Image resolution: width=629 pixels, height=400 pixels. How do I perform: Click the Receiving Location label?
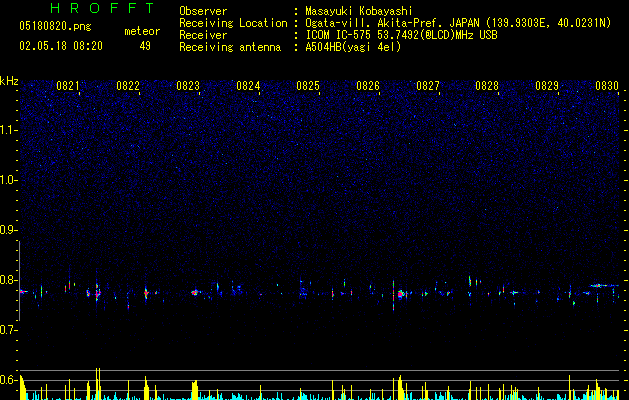[x=233, y=23]
